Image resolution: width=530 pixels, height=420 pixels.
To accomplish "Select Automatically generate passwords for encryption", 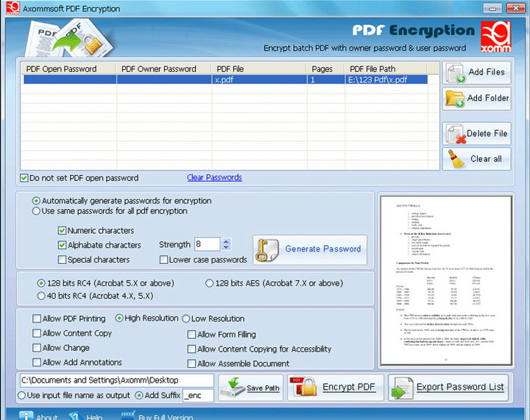I will (36, 201).
